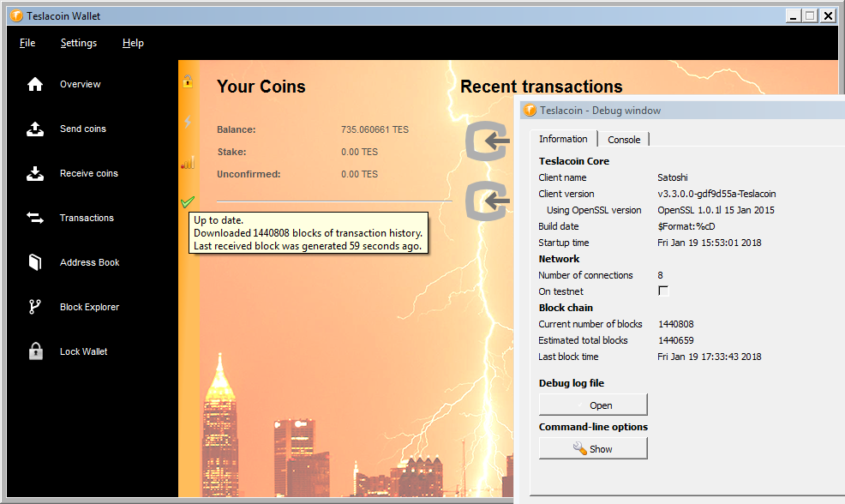Click the balance value 735.060661 TES
The width and height of the screenshot is (845, 504).
click(375, 129)
